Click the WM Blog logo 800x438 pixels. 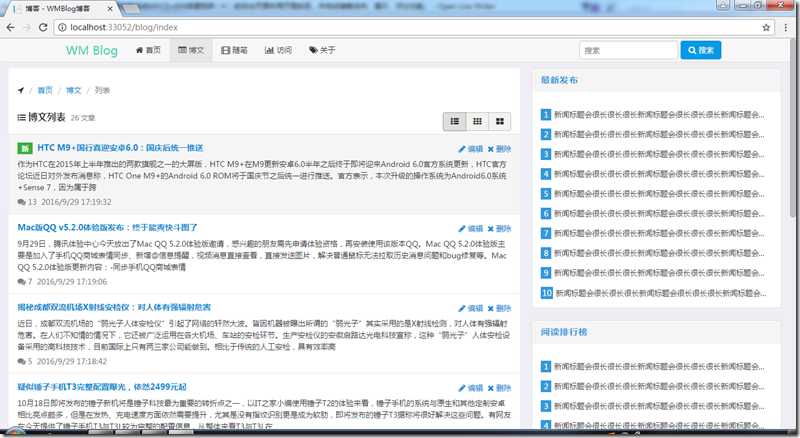tap(92, 51)
